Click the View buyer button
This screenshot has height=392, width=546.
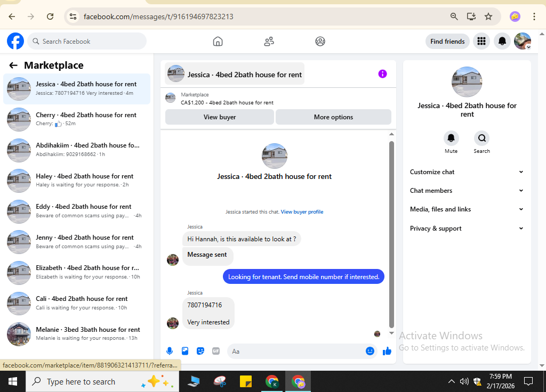[219, 117]
